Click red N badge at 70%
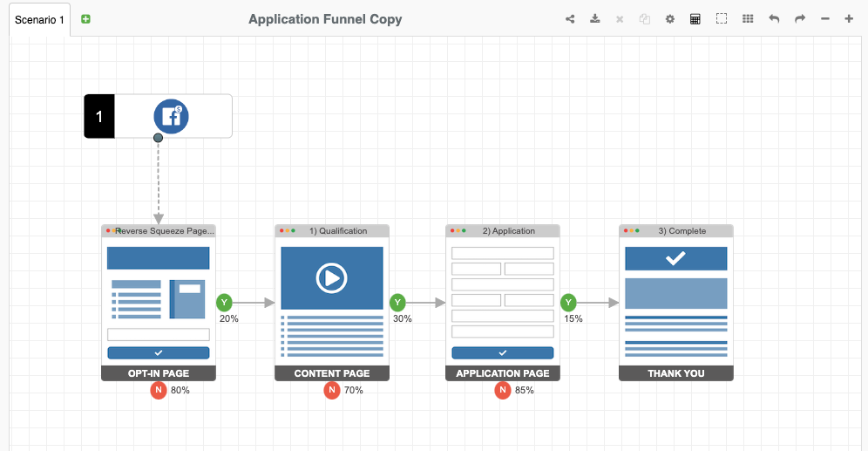The image size is (868, 451). (x=331, y=390)
